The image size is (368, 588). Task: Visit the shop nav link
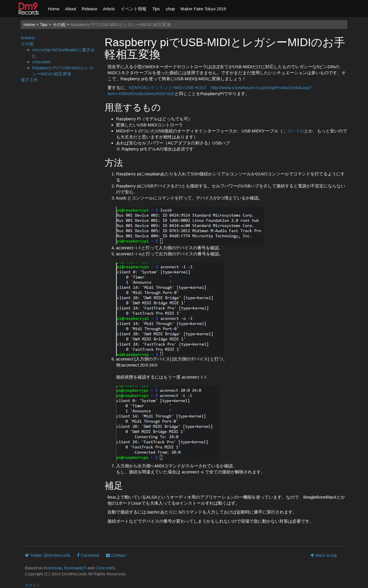(x=170, y=9)
